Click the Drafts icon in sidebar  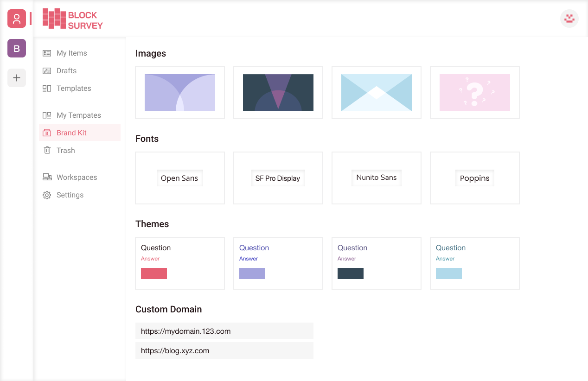point(47,71)
